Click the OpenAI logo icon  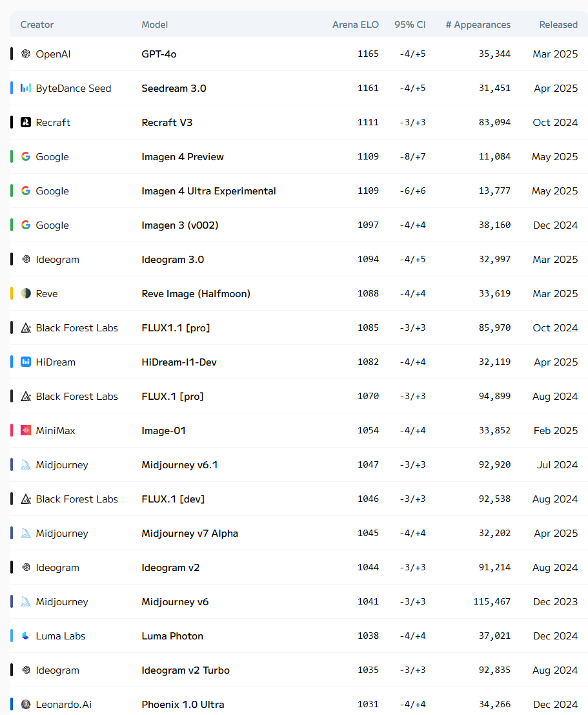tap(26, 54)
